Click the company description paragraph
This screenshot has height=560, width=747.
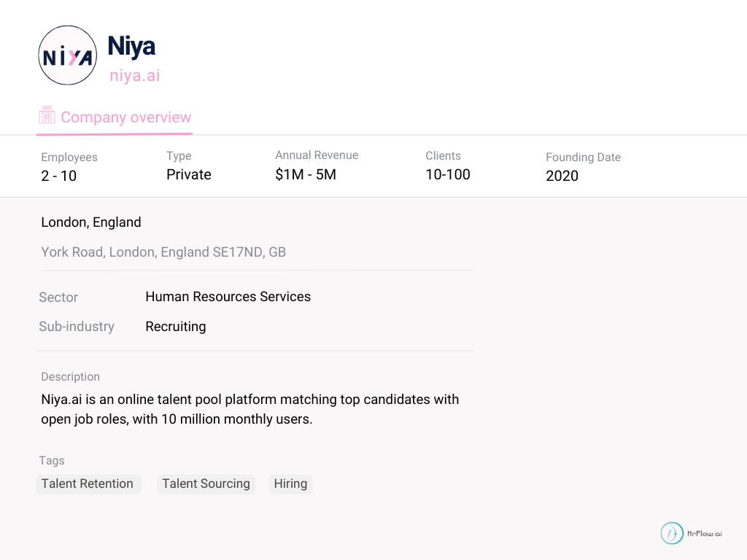249,409
